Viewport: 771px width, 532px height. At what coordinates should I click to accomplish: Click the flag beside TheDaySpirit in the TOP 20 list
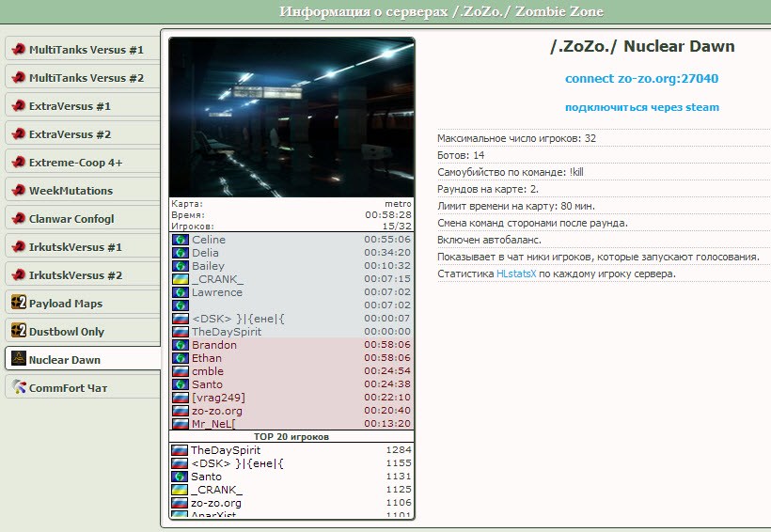click(181, 450)
